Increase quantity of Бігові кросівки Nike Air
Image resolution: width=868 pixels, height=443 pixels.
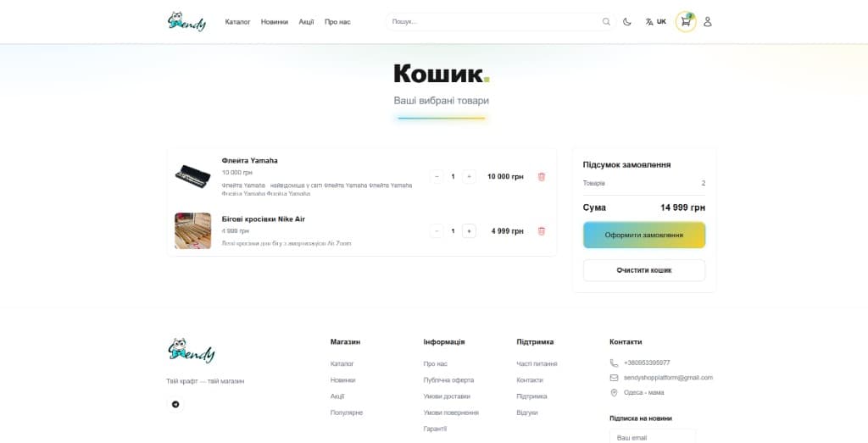(x=469, y=231)
